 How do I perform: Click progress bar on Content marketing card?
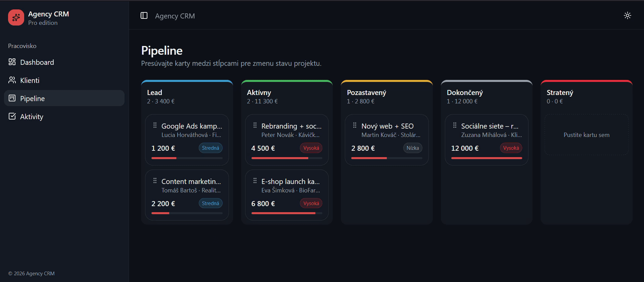(187, 213)
